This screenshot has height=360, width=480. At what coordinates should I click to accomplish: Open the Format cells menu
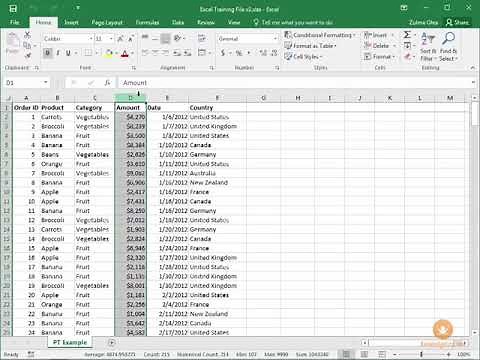point(379,56)
